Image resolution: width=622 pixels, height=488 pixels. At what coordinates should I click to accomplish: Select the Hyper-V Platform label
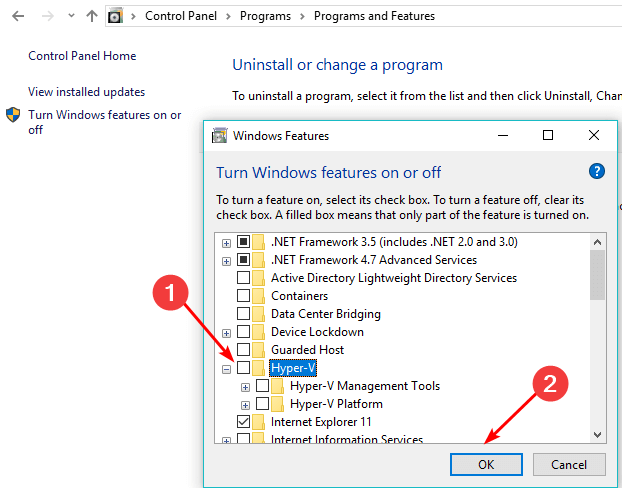(x=336, y=403)
